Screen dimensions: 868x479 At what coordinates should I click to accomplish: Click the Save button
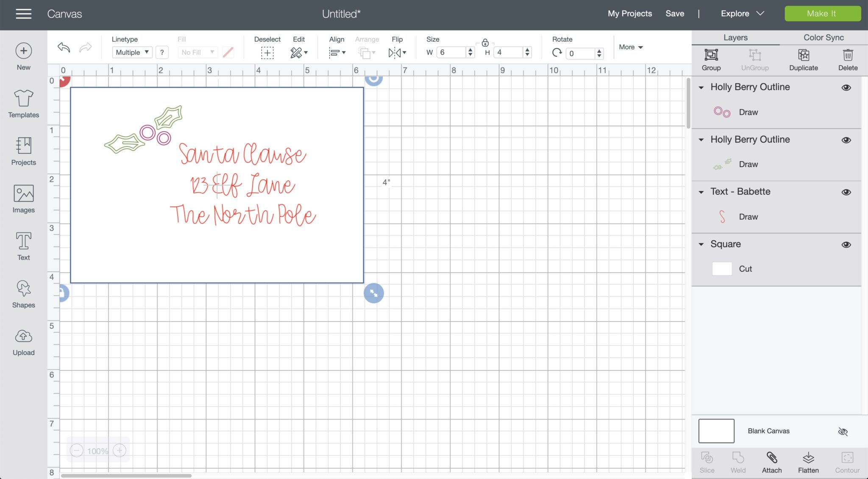click(x=674, y=14)
